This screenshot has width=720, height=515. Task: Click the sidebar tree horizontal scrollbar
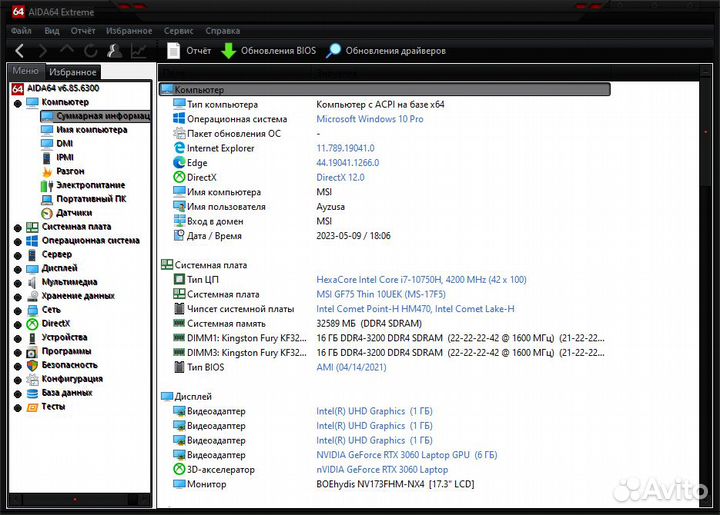point(80,499)
